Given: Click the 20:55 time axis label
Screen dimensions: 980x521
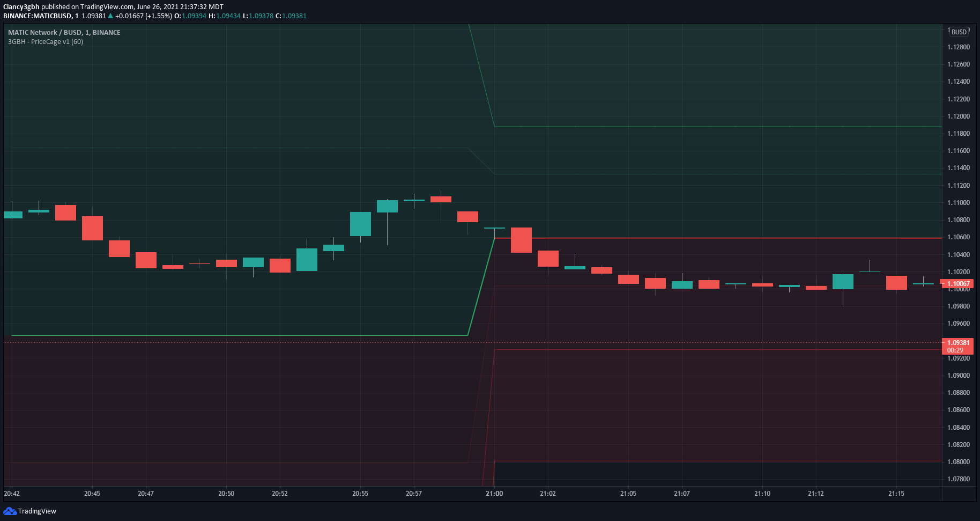Looking at the screenshot, I should [360, 494].
